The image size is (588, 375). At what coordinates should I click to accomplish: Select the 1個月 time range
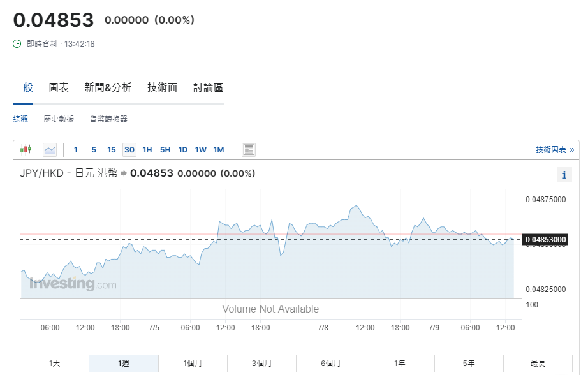193,364
